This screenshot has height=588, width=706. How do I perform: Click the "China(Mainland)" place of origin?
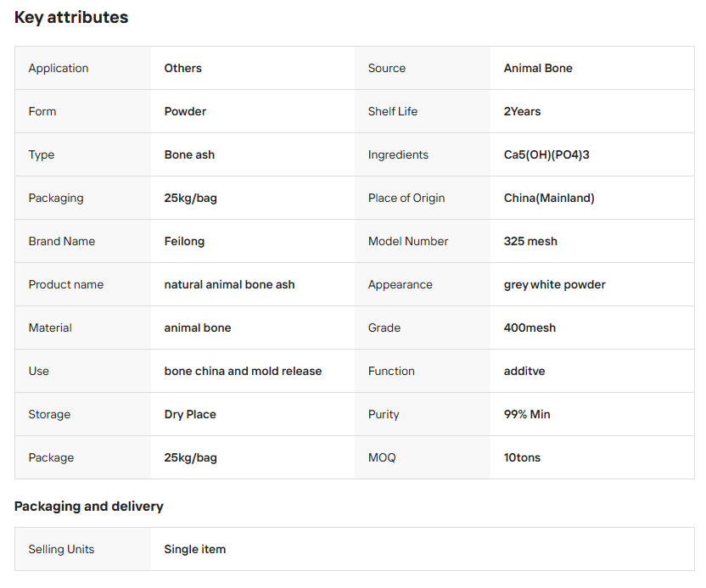pyautogui.click(x=549, y=198)
